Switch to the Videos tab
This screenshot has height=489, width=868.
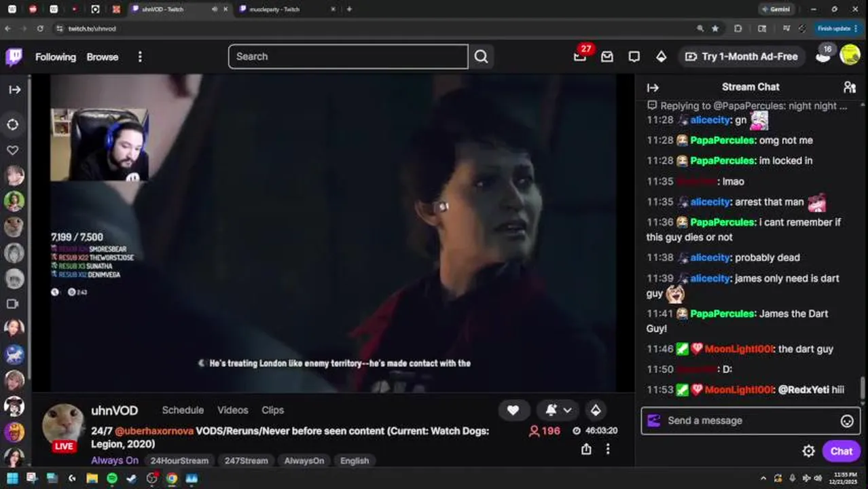[233, 410]
